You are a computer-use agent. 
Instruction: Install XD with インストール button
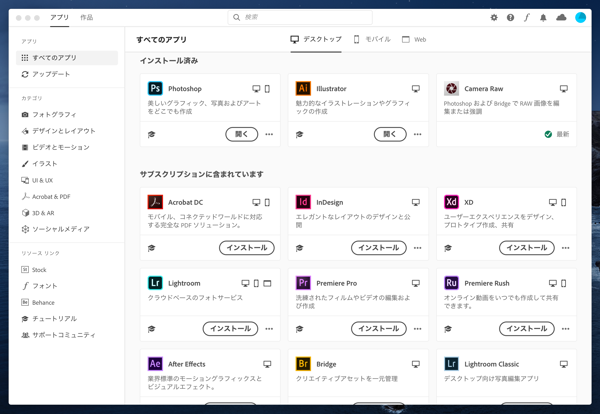click(x=527, y=248)
